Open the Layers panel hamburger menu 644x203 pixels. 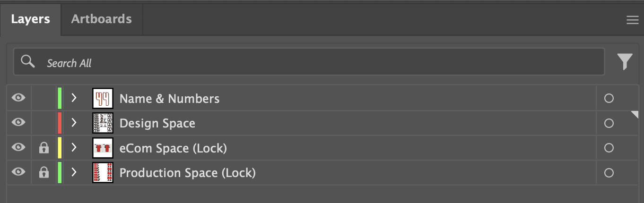[632, 20]
